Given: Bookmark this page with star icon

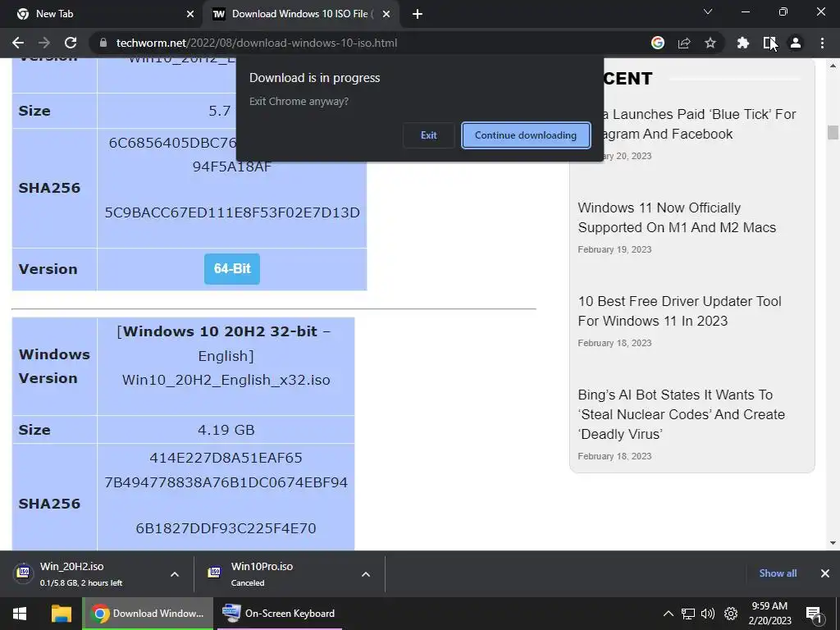Looking at the screenshot, I should [710, 43].
